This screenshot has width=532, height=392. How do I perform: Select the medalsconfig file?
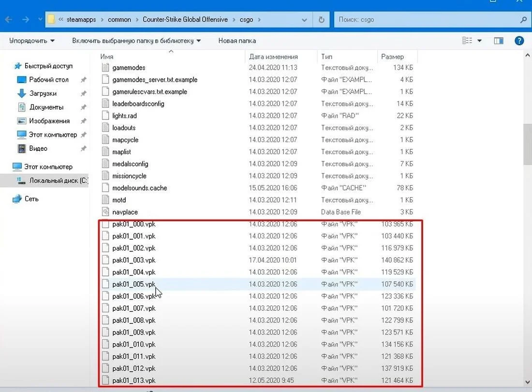pos(130,164)
